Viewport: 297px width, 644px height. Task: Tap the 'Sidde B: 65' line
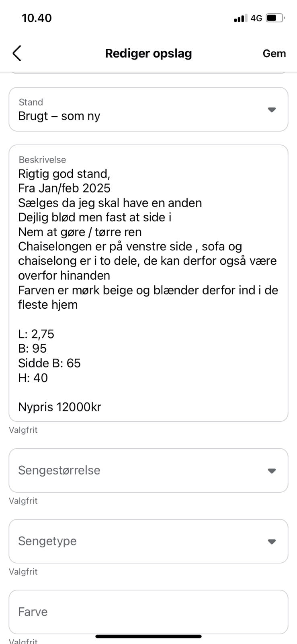pos(49,363)
